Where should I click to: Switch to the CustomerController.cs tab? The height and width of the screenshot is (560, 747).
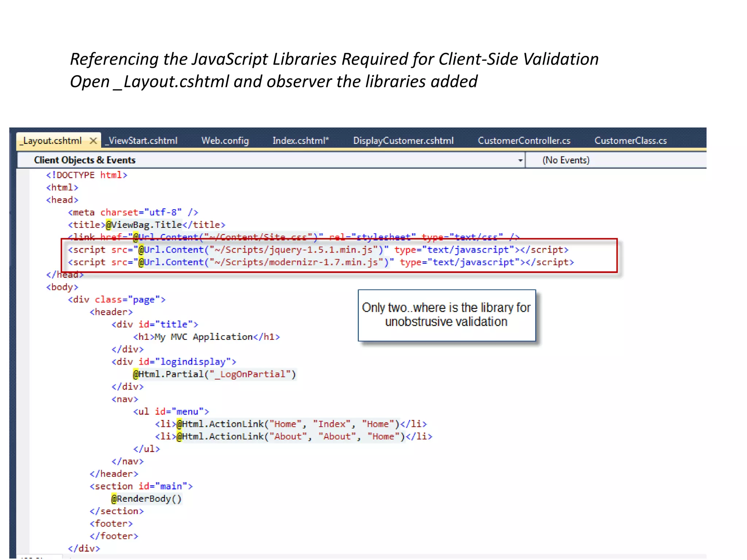(x=524, y=141)
